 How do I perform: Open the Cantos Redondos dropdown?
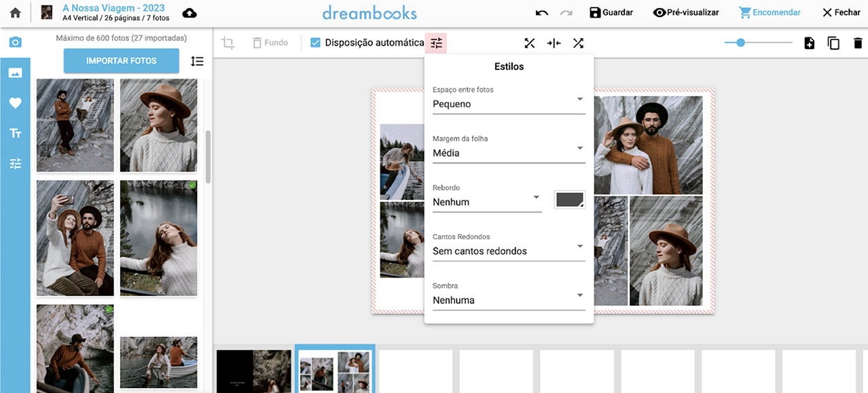(x=508, y=251)
